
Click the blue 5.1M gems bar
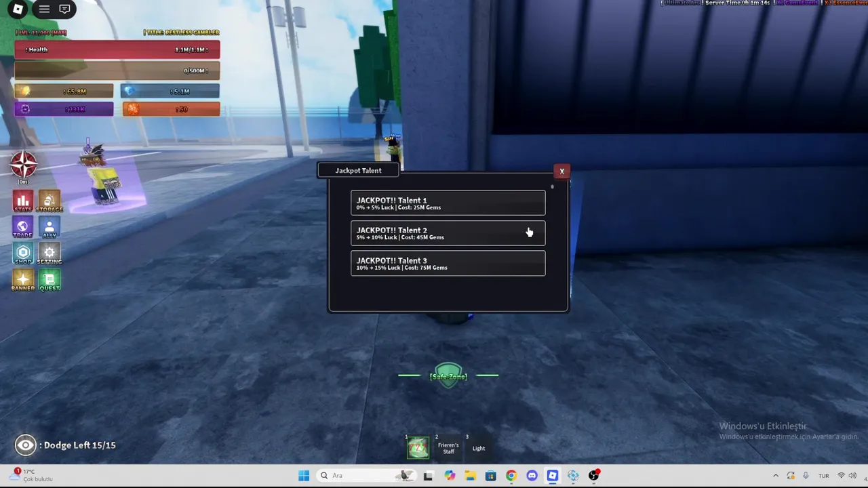click(x=170, y=91)
